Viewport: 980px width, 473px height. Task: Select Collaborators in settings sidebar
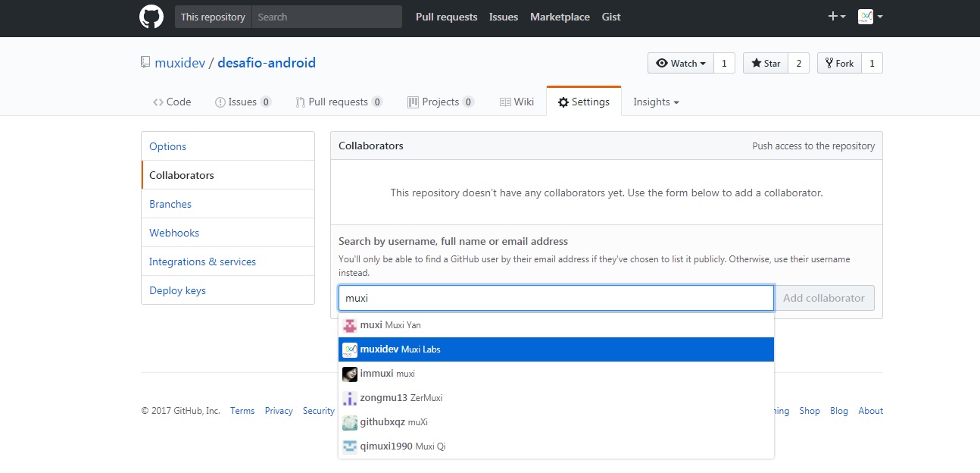228,175
